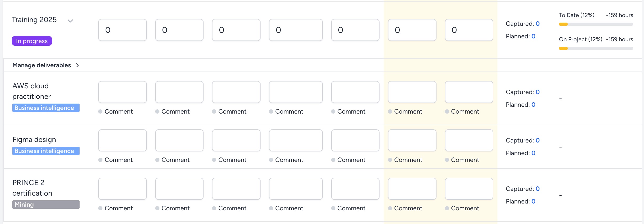Select the comment dot on Figma design's third column
This screenshot has height=224, width=644.
click(229, 160)
